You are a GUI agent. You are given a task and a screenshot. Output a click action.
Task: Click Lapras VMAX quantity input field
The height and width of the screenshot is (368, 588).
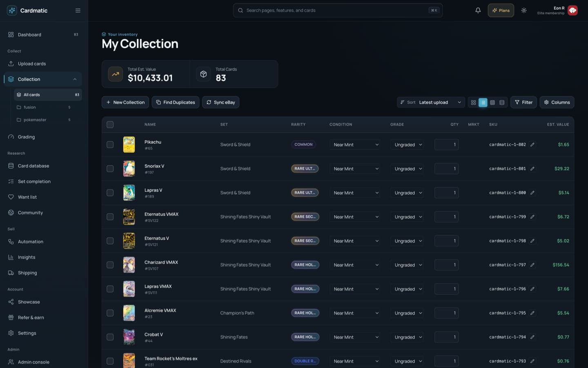tap(446, 289)
